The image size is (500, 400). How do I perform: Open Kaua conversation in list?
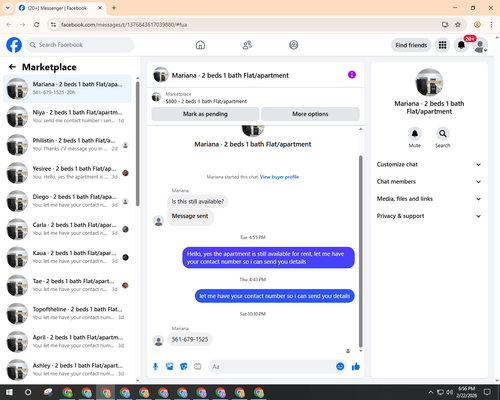[67, 257]
